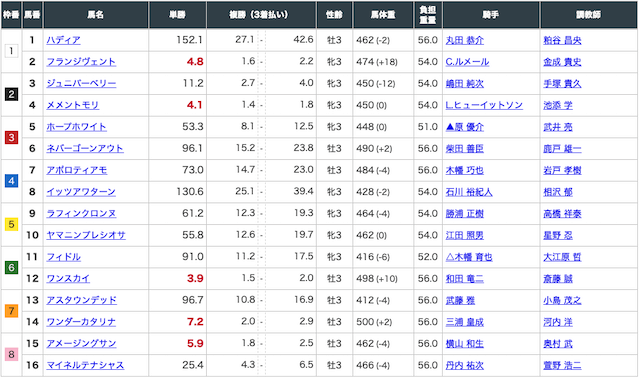This screenshot has height=378, width=640.
Task: Open trainer 金成 貴史 page
Action: point(562,62)
